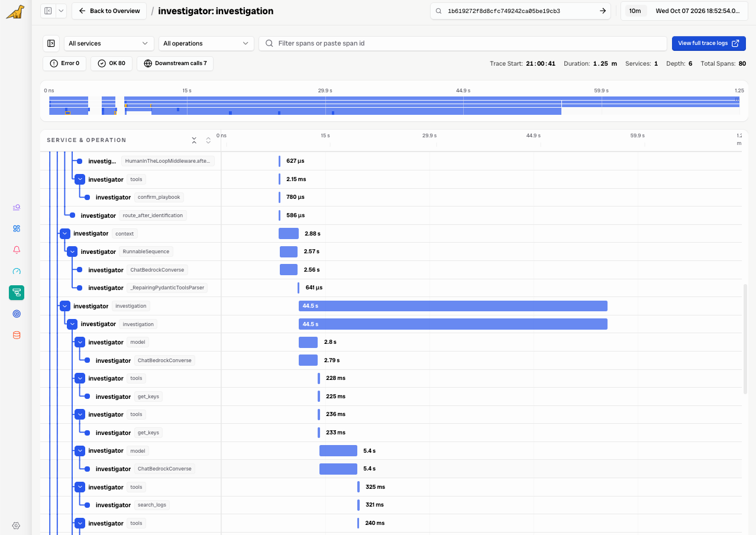The height and width of the screenshot is (535, 756).
Task: Click the vertical scrollbar of span list
Action: [x=745, y=339]
